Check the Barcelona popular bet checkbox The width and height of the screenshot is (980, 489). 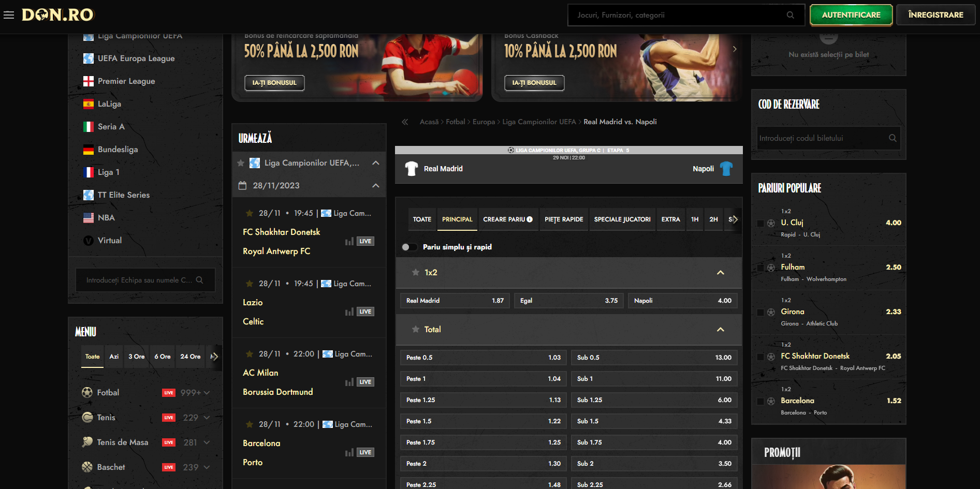coord(760,402)
